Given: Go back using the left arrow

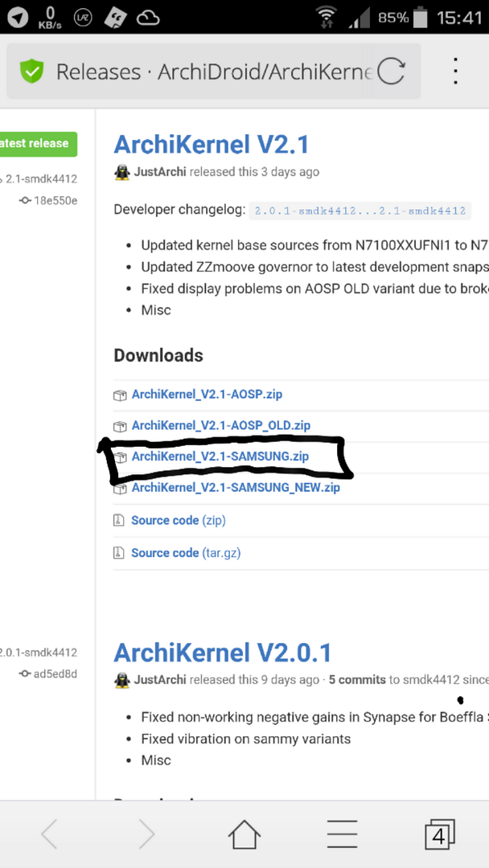Looking at the screenshot, I should [49, 834].
